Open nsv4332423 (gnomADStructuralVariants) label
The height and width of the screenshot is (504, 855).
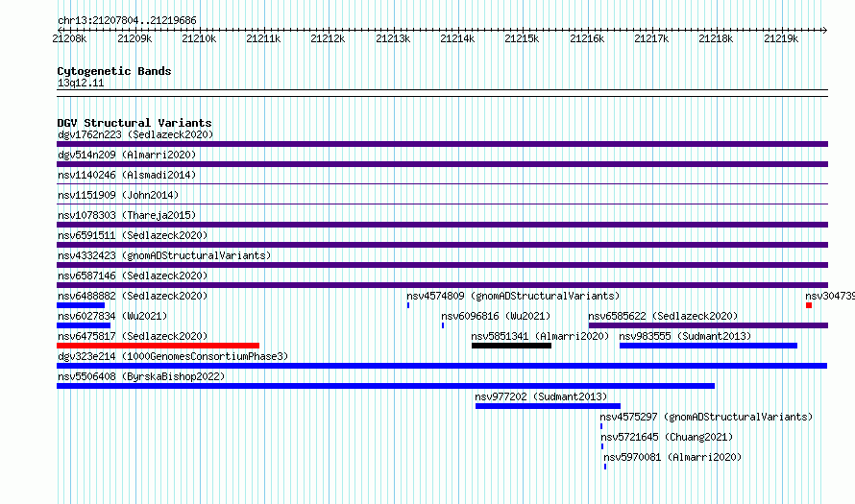click(x=164, y=255)
